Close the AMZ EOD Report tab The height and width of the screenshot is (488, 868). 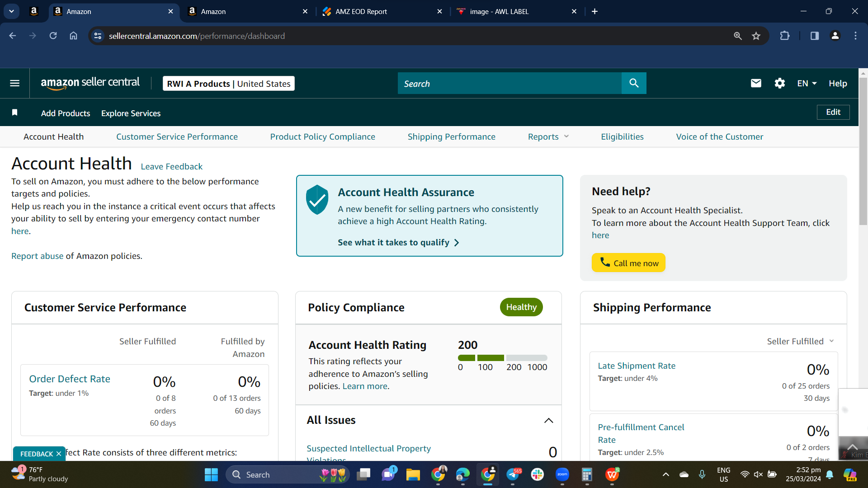(x=439, y=11)
